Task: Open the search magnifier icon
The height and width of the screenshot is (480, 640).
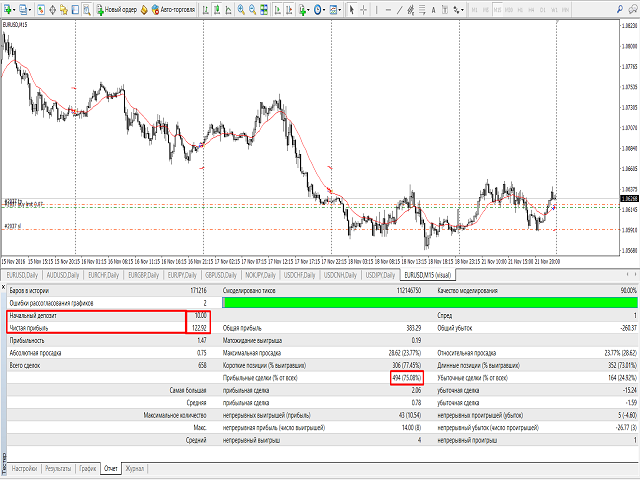Action: 620,9
